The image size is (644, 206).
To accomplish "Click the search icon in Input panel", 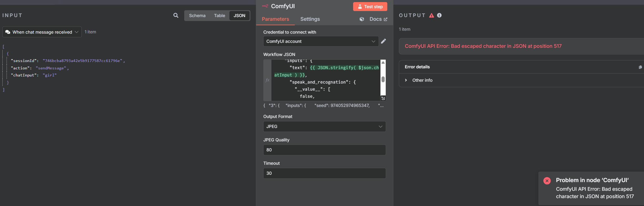I will pyautogui.click(x=176, y=16).
